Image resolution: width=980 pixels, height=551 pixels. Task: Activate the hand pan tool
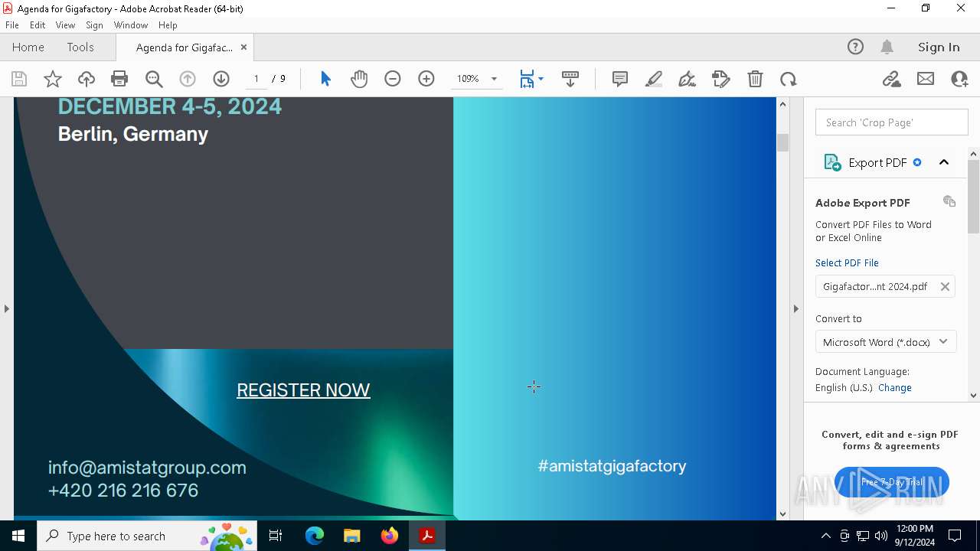point(359,79)
